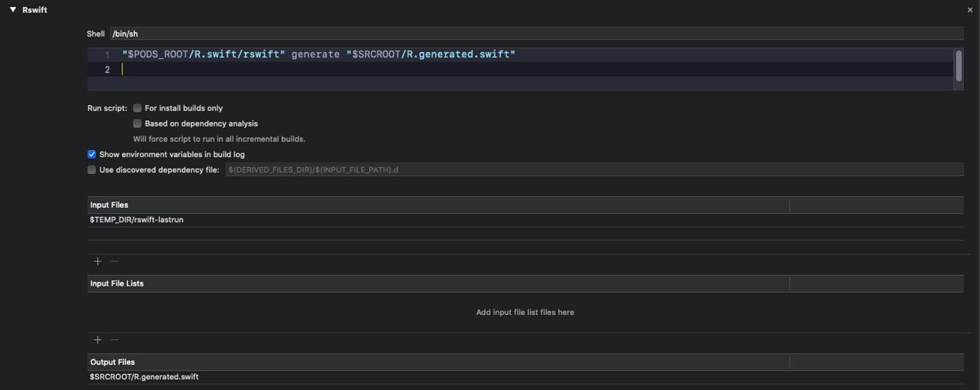Add an input file list with plus icon
This screenshot has height=390, width=980.
pyautogui.click(x=97, y=339)
